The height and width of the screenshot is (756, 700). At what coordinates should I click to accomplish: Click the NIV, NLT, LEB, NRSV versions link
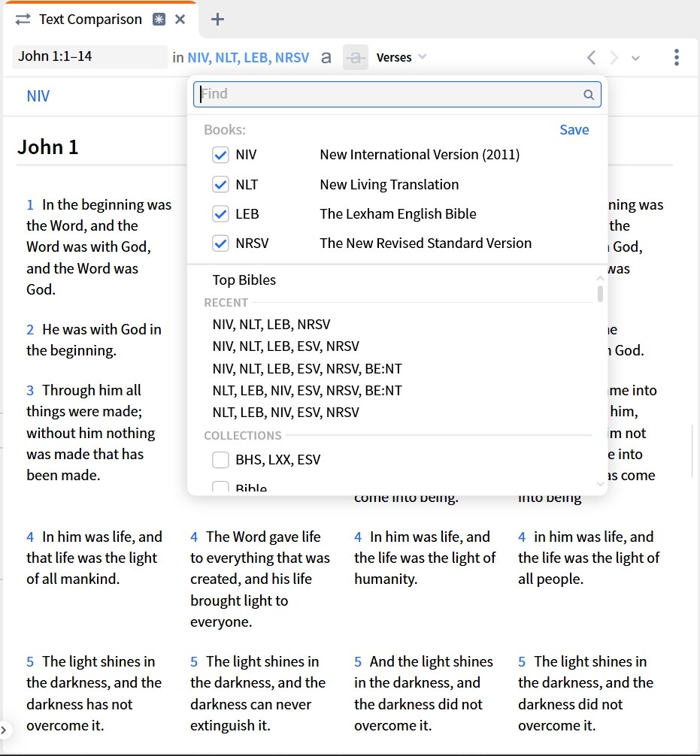tap(248, 57)
